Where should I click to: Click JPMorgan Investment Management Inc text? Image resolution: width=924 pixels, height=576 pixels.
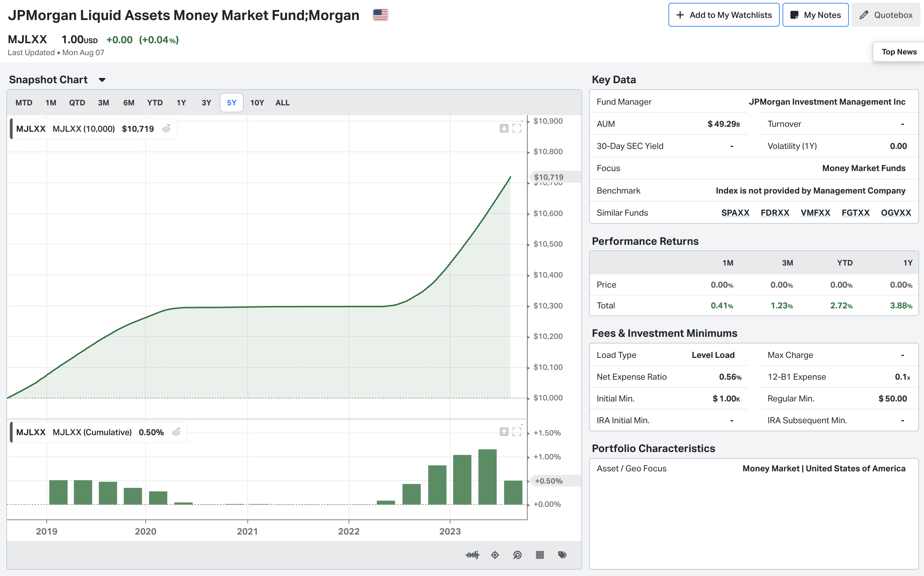[x=827, y=102]
